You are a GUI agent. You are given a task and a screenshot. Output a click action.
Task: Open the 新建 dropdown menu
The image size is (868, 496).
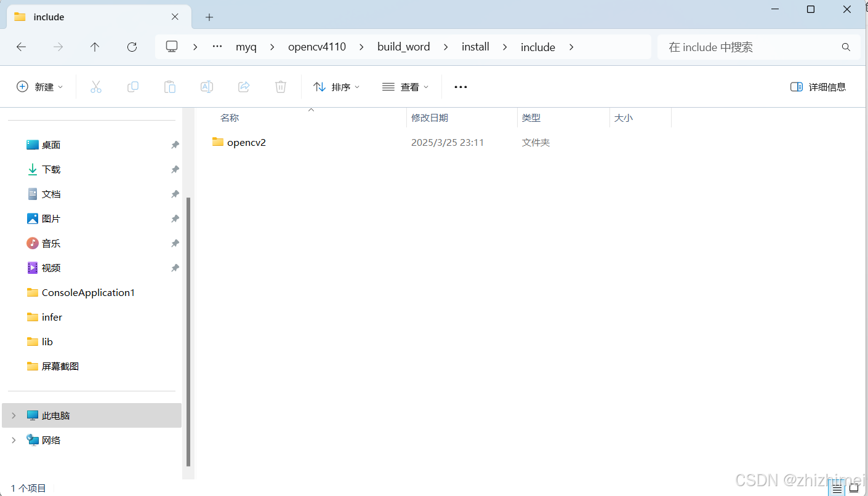[x=40, y=87]
